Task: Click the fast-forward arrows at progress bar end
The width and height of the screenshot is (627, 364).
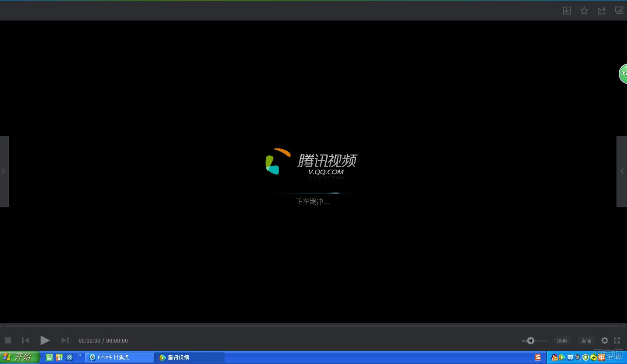Action: tap(623, 326)
